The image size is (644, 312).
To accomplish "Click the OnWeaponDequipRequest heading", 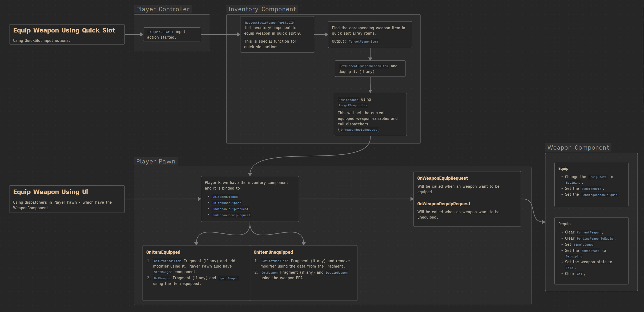I will tap(444, 204).
